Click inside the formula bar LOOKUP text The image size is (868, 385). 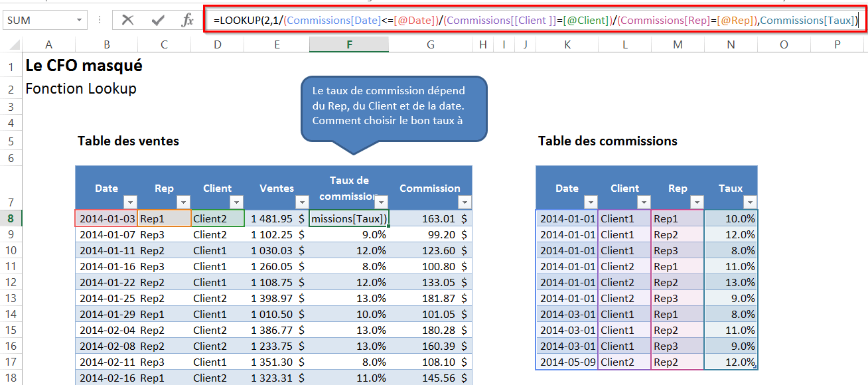[x=531, y=21]
